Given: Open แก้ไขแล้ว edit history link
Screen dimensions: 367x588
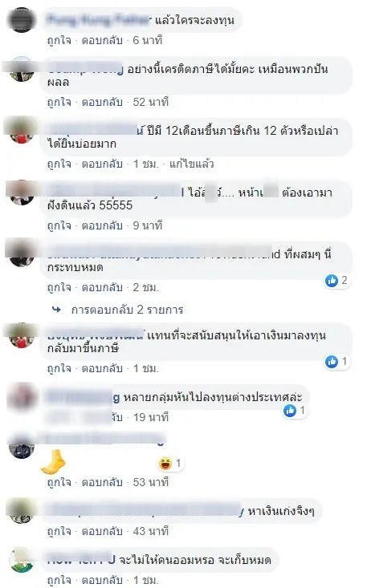Looking at the screenshot, I should 191,164.
